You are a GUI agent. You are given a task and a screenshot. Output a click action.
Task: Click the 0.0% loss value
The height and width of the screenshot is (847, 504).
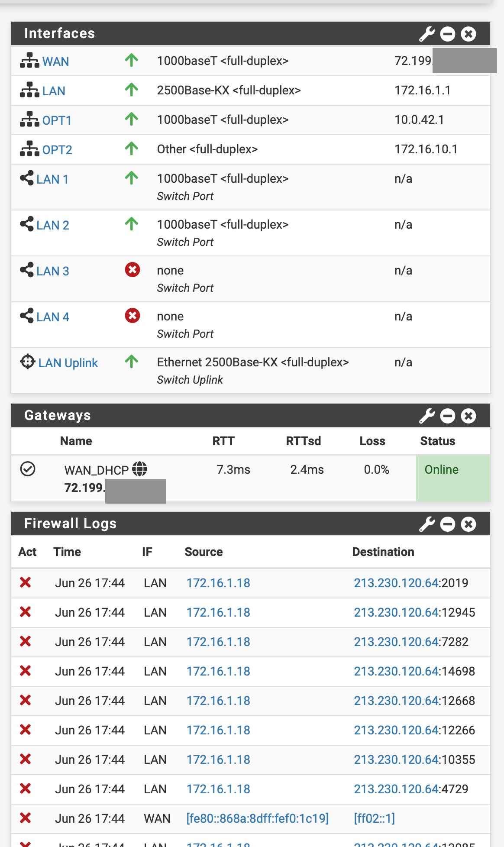click(x=376, y=469)
